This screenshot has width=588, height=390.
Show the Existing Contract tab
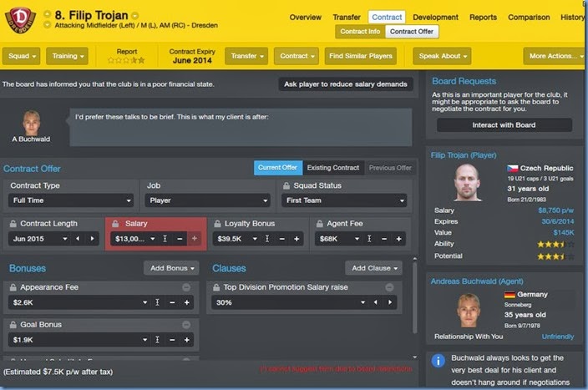point(333,168)
